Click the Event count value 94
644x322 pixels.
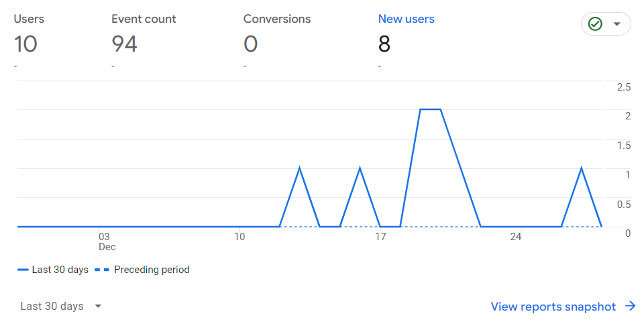tap(125, 44)
